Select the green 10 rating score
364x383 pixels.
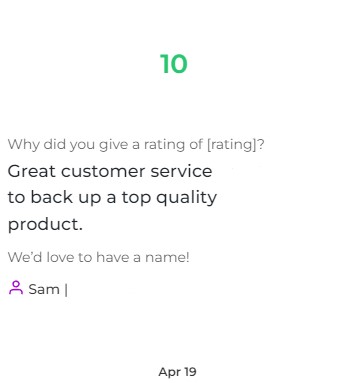coord(174,64)
